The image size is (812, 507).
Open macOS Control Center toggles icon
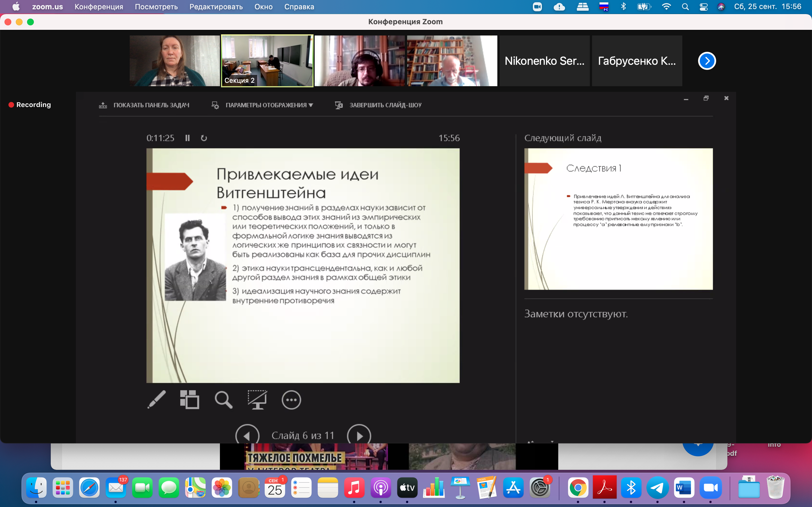pyautogui.click(x=703, y=7)
